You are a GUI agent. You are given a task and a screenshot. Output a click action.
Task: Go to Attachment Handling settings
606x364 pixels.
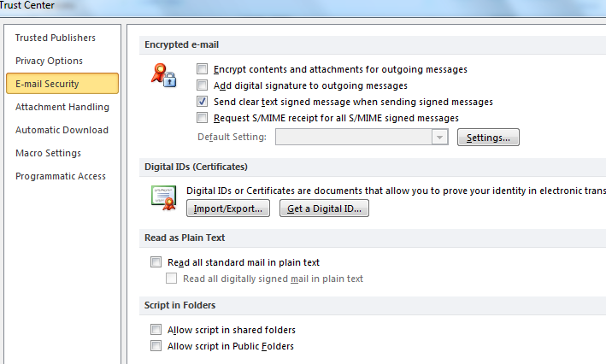(62, 107)
